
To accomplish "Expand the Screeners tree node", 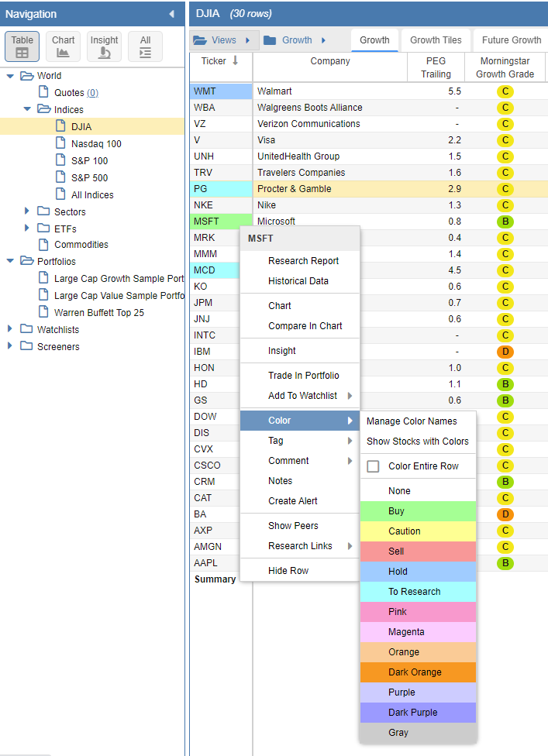I will coord(9,345).
